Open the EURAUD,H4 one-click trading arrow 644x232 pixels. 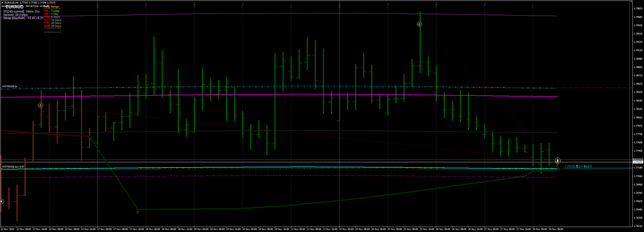(x=2, y=3)
